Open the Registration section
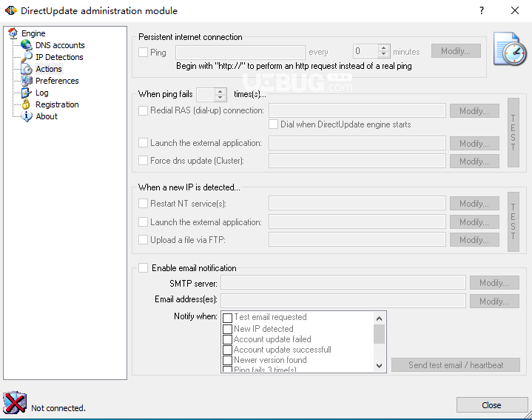532x420 pixels. (x=57, y=104)
